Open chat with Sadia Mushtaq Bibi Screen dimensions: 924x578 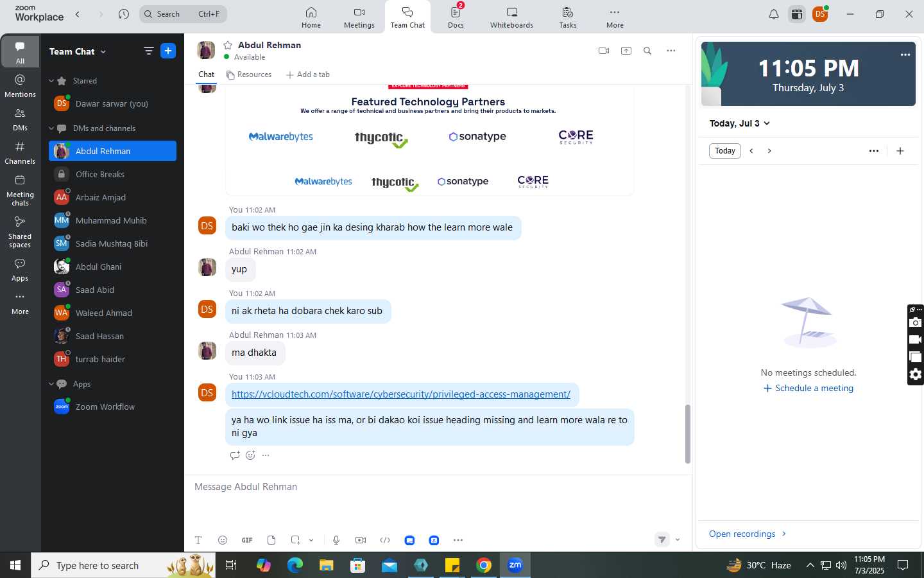point(112,243)
